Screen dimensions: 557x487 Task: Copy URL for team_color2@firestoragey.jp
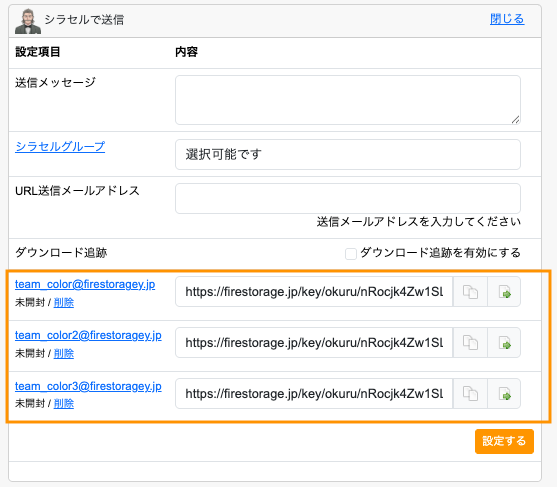coord(470,343)
